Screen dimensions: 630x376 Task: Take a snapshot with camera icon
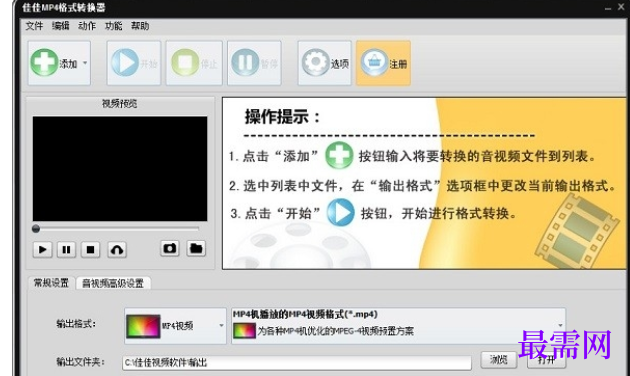click(170, 248)
